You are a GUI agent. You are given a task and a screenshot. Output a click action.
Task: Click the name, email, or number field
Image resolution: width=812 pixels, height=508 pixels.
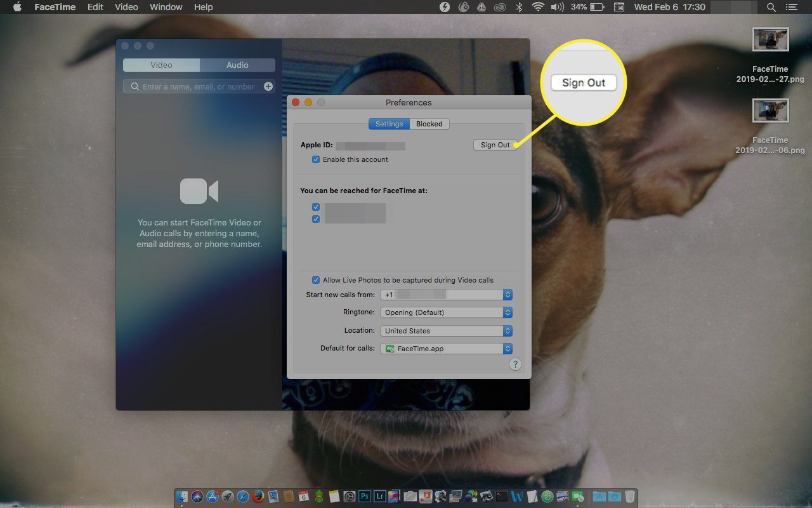[x=198, y=86]
